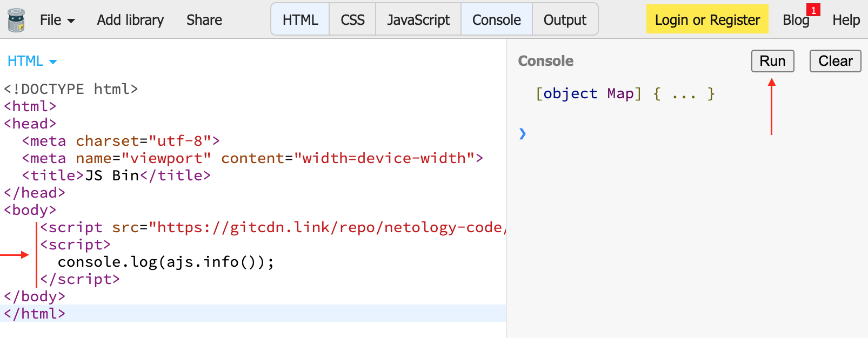Open the Blog link
Viewport: 868px width, 338px height.
[796, 20]
